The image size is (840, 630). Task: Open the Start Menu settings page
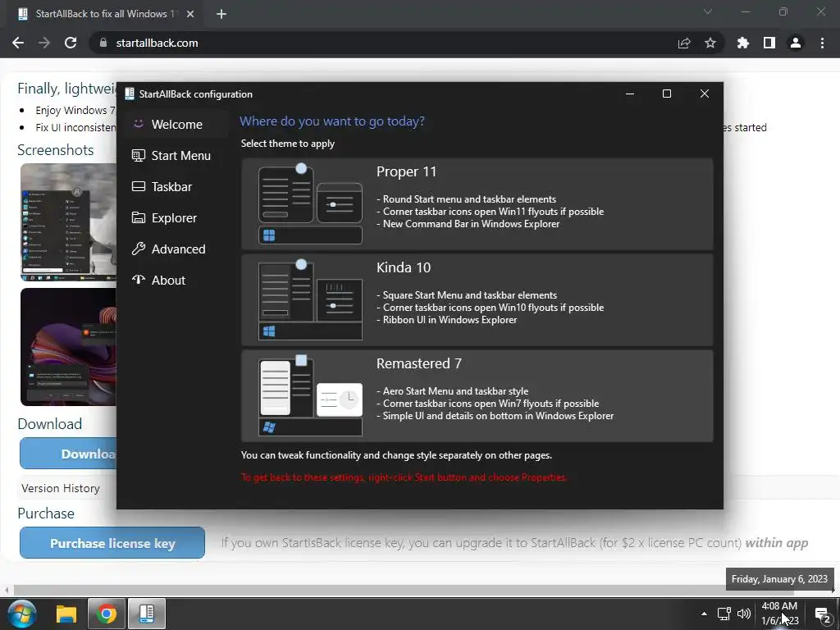tap(174, 155)
